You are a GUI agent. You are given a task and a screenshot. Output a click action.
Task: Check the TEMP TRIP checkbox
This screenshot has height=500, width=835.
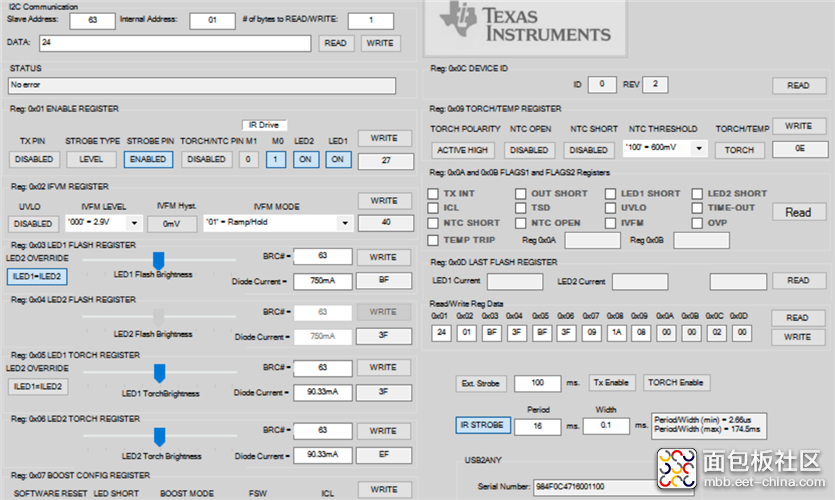point(433,240)
